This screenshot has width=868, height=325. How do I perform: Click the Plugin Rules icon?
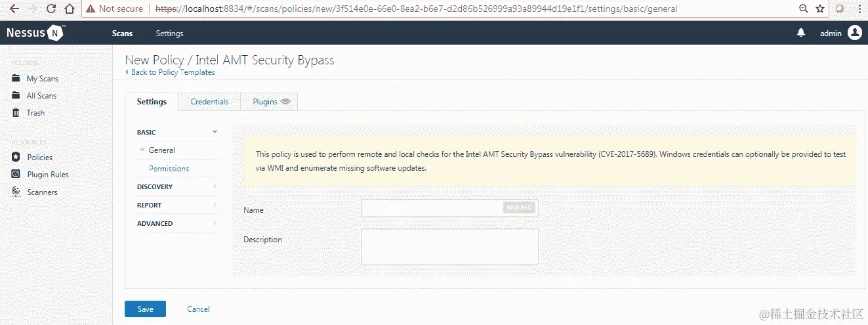click(16, 174)
